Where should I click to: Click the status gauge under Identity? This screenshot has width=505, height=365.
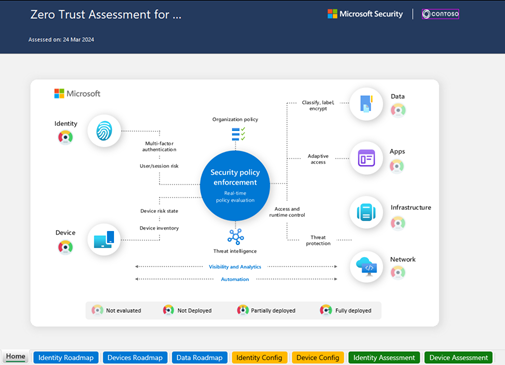tap(65, 137)
